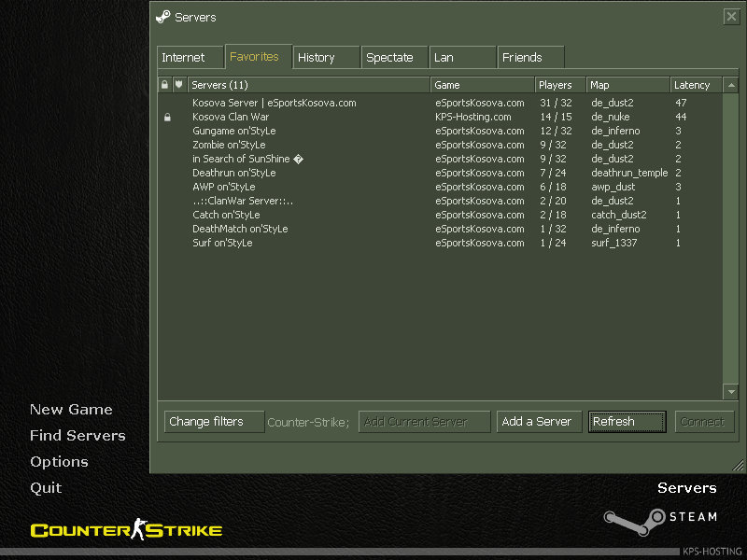Click the surf_1337 map cell

pyautogui.click(x=614, y=243)
